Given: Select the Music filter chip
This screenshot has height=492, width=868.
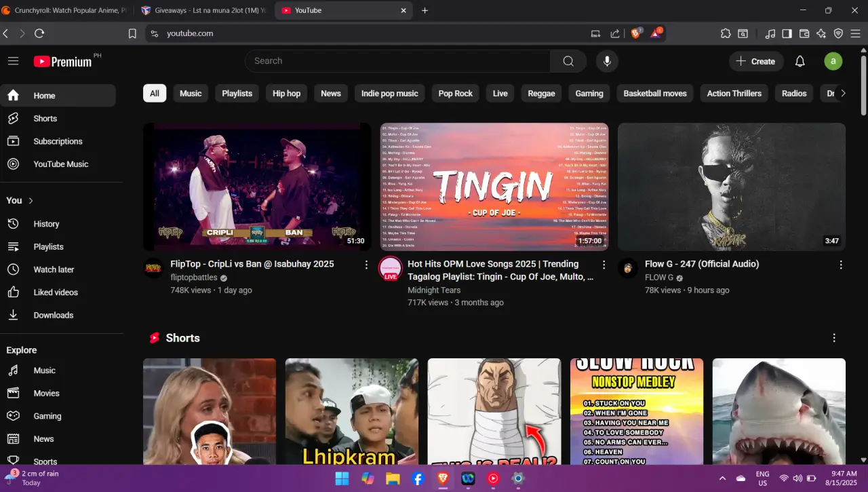Looking at the screenshot, I should [191, 94].
